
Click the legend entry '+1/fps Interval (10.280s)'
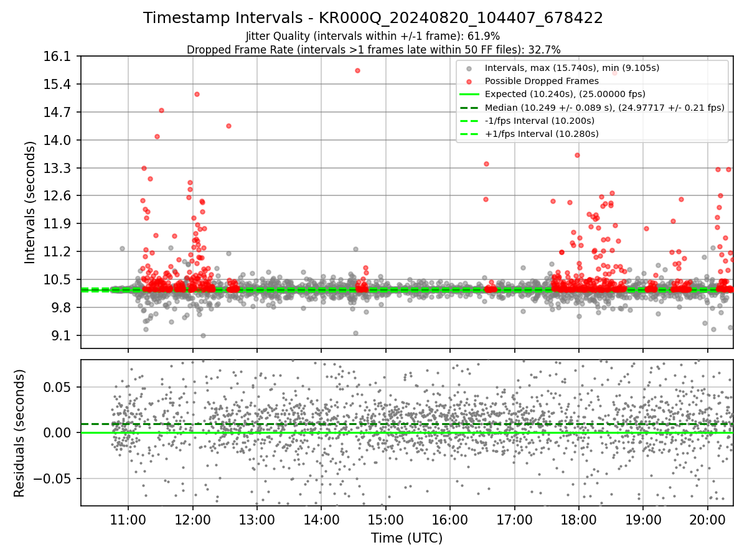pos(542,134)
